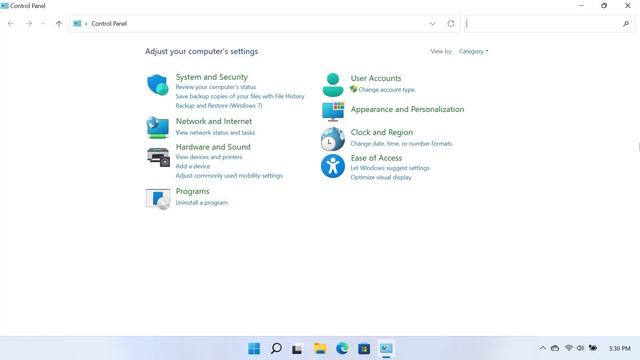The width and height of the screenshot is (640, 360).
Task: Click Uninstall a program link
Action: tap(202, 203)
